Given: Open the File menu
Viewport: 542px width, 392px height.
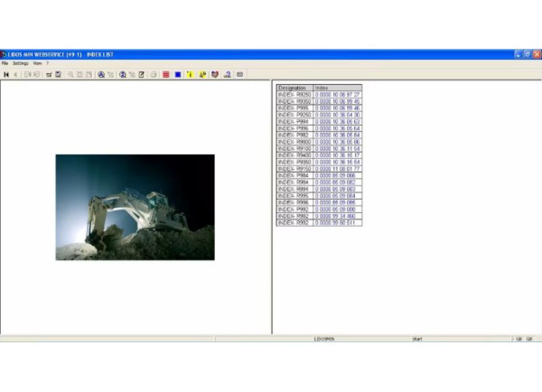Looking at the screenshot, I should (5, 63).
